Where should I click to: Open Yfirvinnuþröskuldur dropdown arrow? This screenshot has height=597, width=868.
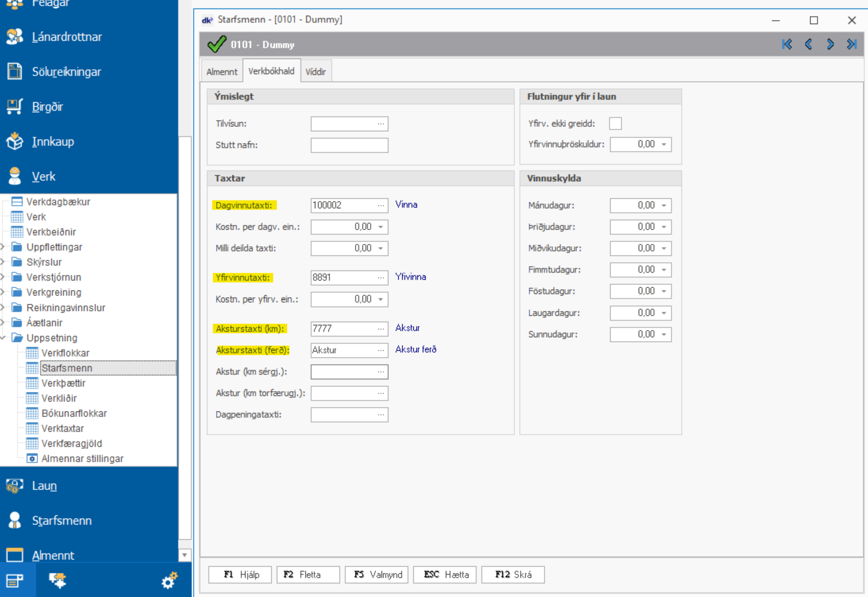click(664, 144)
